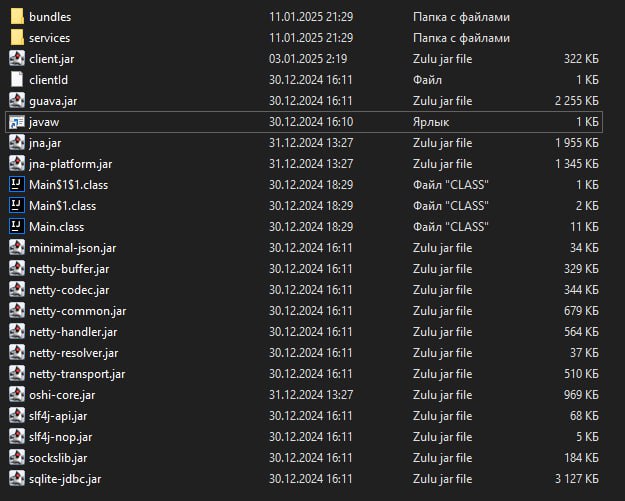Viewport: 625px width, 501px height.
Task: Select the Main$1$1.class file icon
Action: (16, 185)
